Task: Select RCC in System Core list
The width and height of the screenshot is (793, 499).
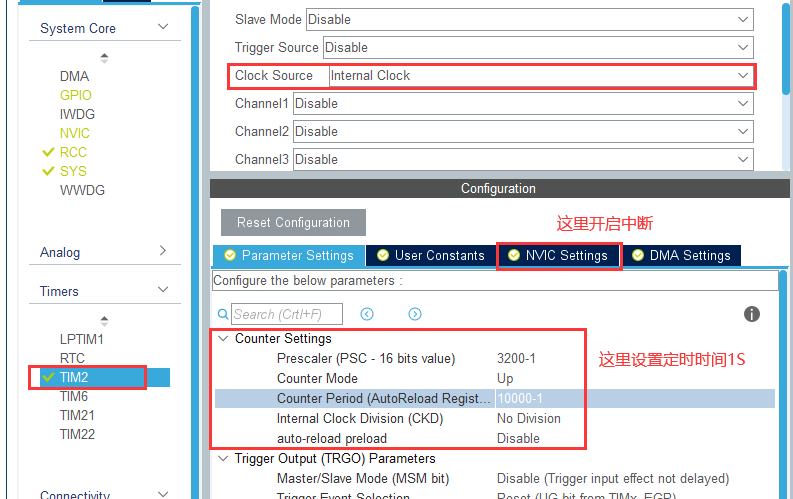Action: pos(73,152)
